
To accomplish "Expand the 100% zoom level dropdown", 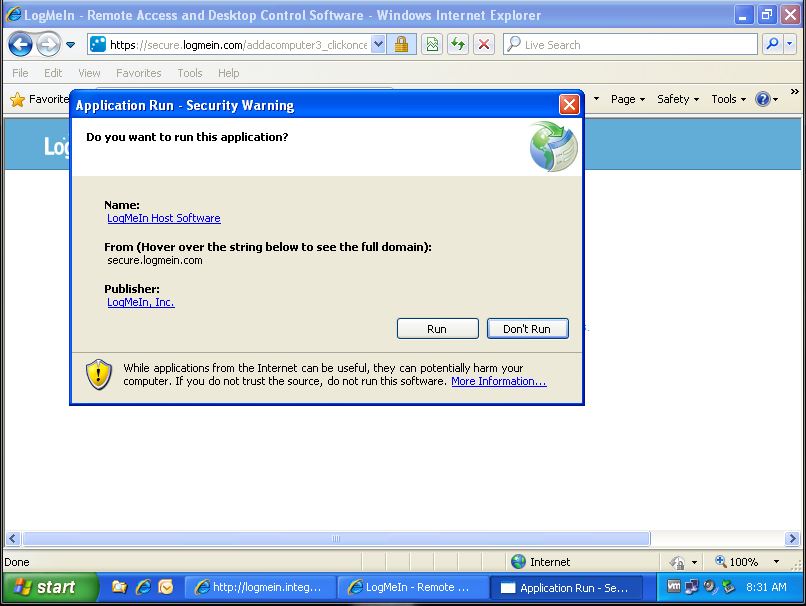I will point(778,562).
